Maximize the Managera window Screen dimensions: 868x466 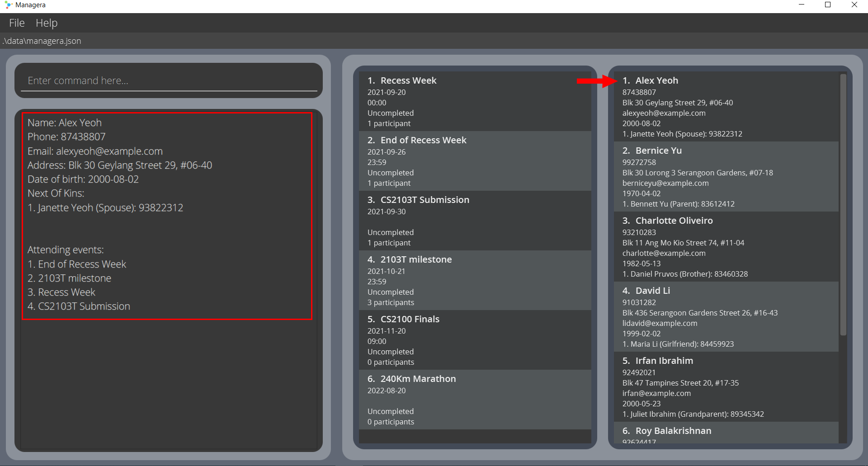828,5
